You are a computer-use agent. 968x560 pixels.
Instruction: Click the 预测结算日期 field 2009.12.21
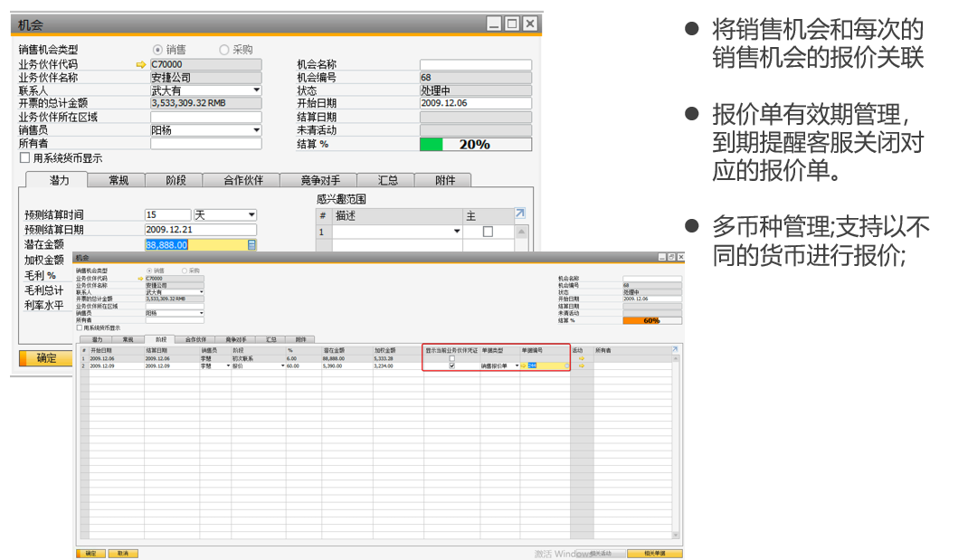coord(200,230)
